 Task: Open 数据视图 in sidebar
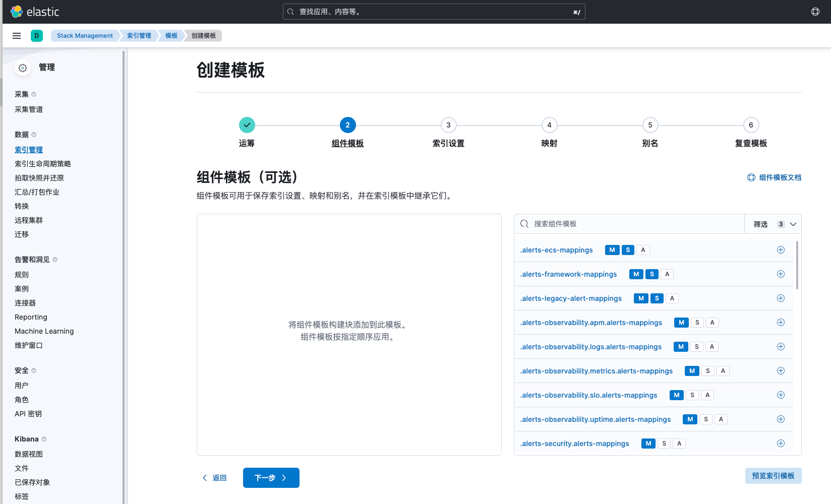[x=29, y=454]
